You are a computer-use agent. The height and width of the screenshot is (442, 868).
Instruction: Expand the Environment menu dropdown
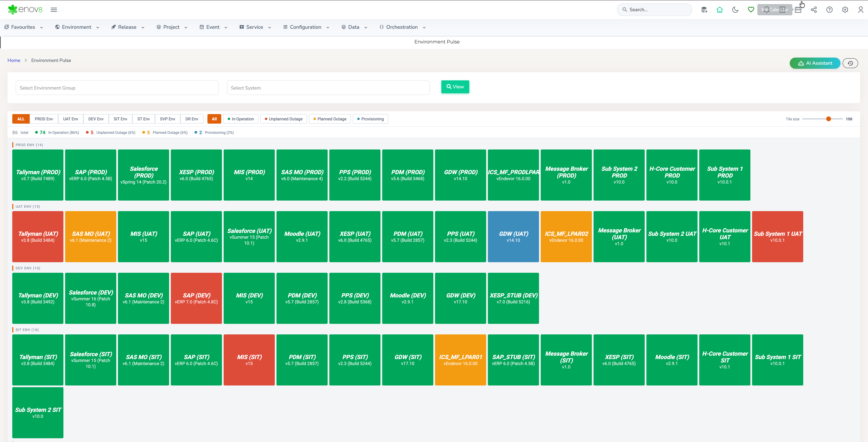[77, 27]
